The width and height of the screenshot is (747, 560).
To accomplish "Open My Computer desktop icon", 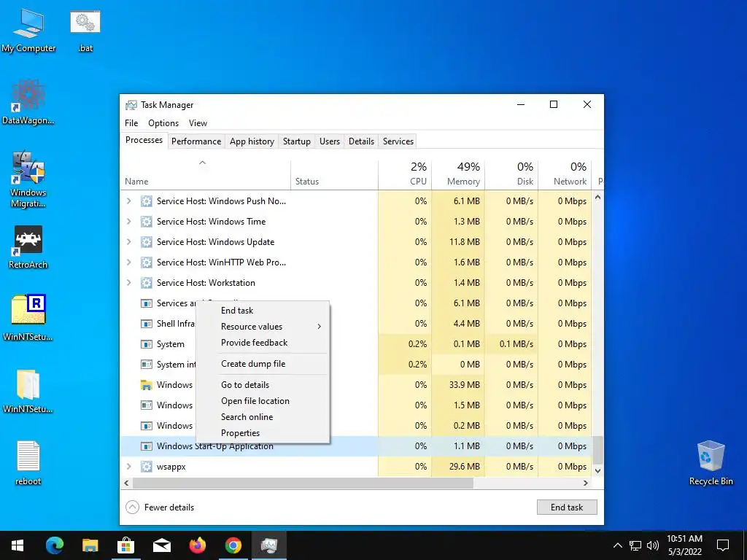I will tap(28, 30).
